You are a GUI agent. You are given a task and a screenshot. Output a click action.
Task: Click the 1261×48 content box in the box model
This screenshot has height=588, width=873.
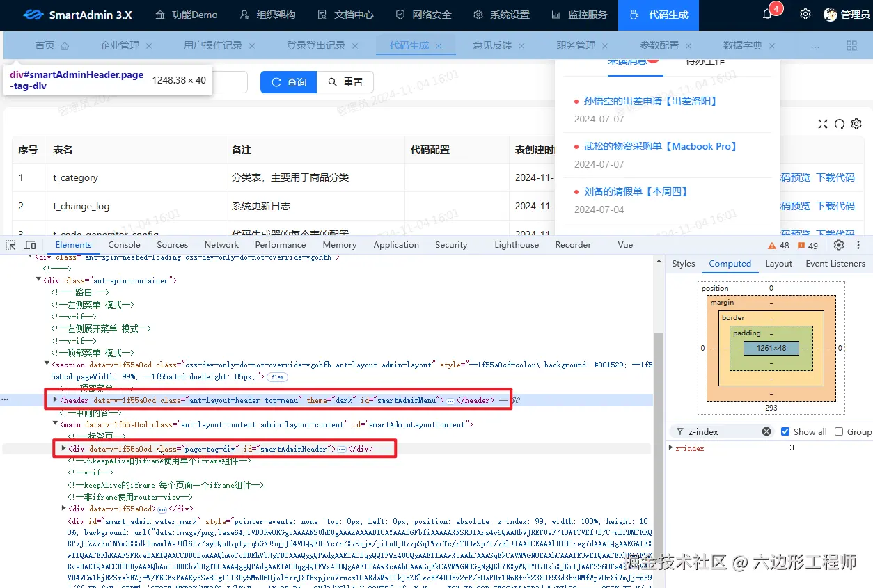click(771, 348)
